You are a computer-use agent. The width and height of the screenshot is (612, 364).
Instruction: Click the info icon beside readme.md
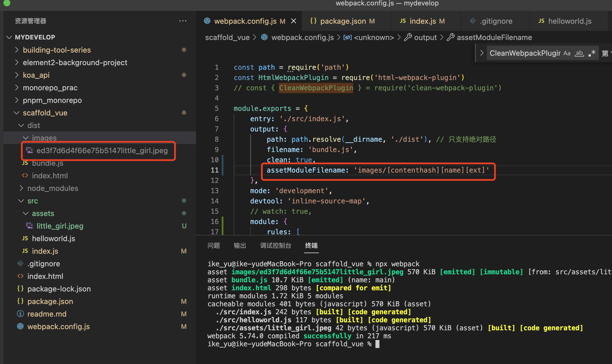(x=20, y=314)
